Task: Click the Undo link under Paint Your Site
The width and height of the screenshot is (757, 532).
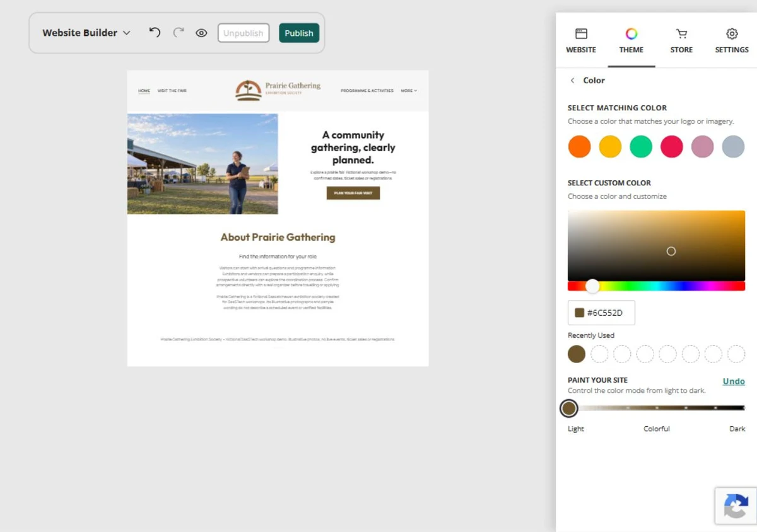Action: 734,381
